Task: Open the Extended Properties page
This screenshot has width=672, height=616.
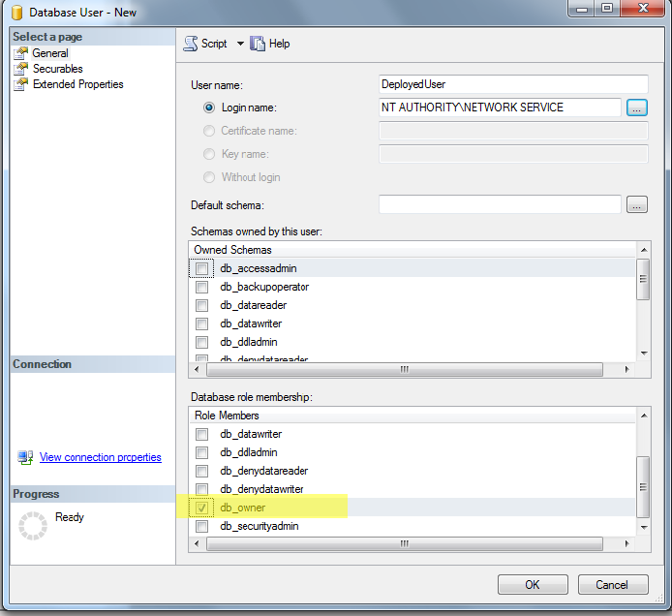Action: [78, 84]
